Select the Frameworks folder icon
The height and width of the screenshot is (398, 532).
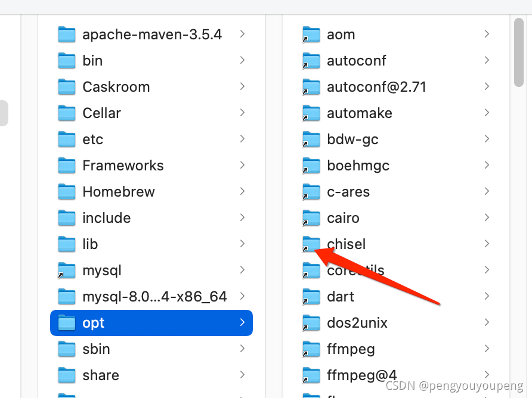pyautogui.click(x=67, y=166)
